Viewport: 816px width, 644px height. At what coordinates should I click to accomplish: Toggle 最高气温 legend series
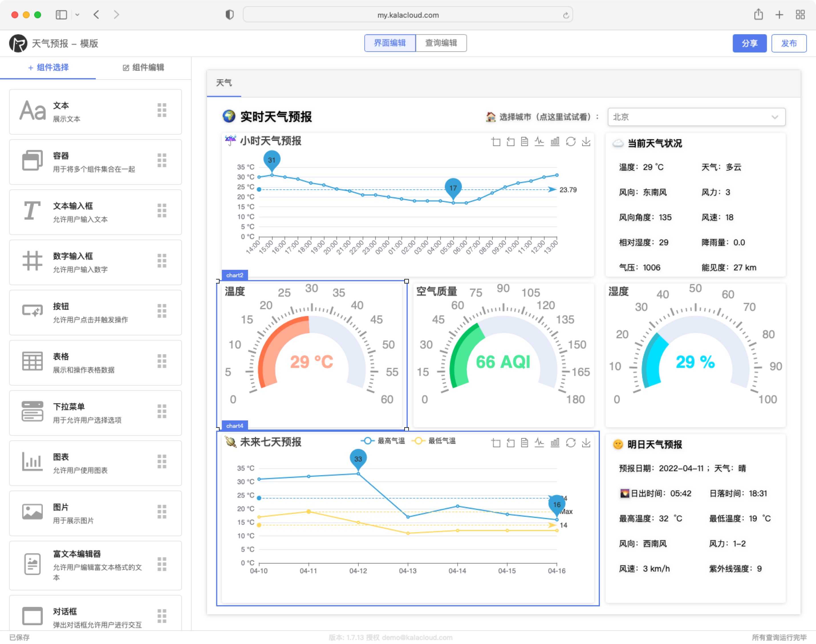click(383, 441)
